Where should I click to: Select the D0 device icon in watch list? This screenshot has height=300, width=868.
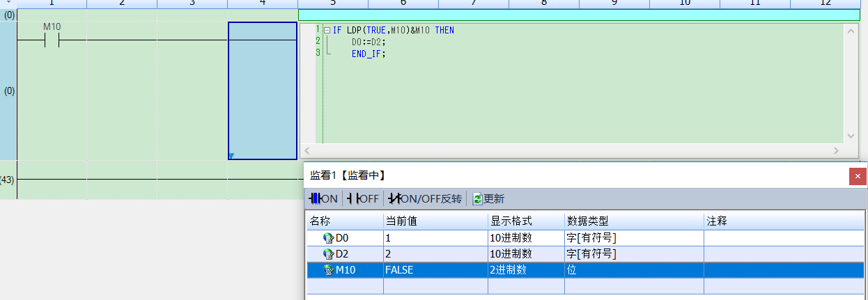pos(329,238)
